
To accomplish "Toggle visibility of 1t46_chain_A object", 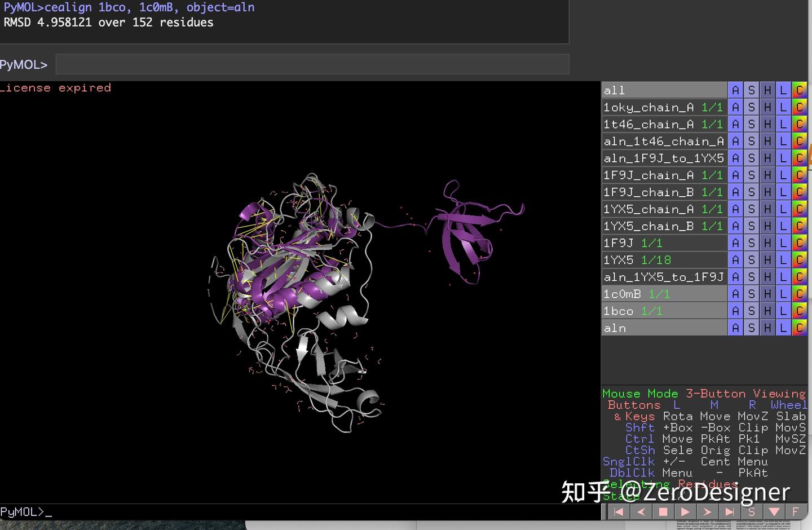I will 648,124.
